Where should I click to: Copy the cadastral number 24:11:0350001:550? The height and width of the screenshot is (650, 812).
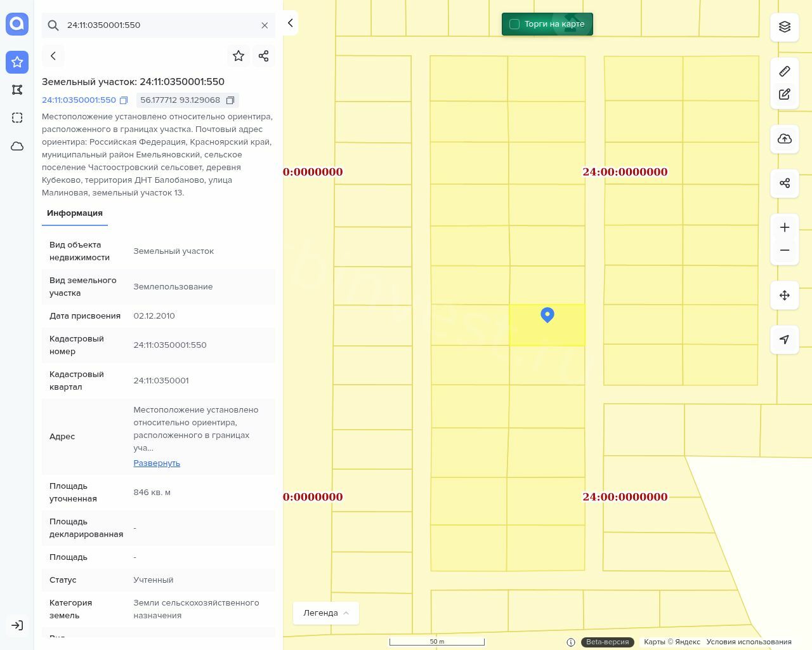(x=124, y=100)
